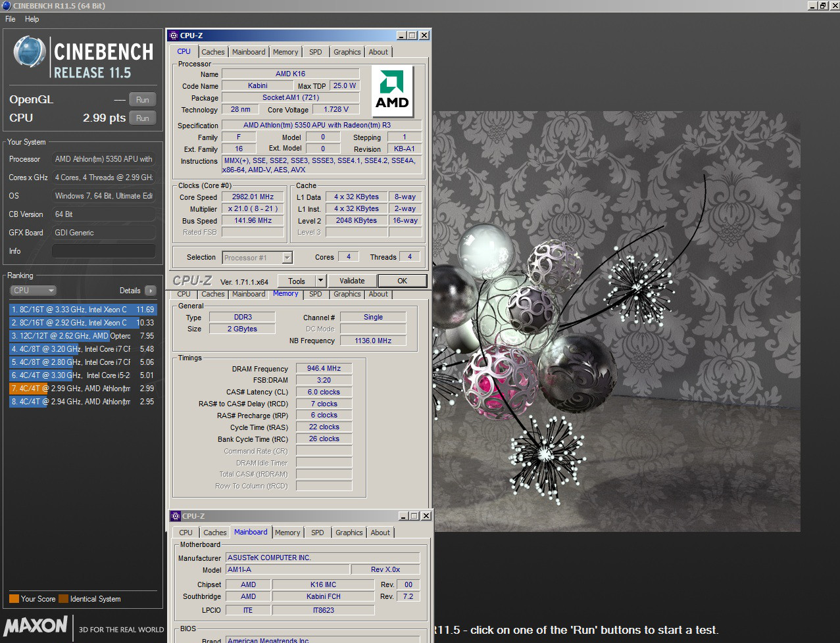
Task: Click the top CPU-Z window title icon
Action: (174, 36)
